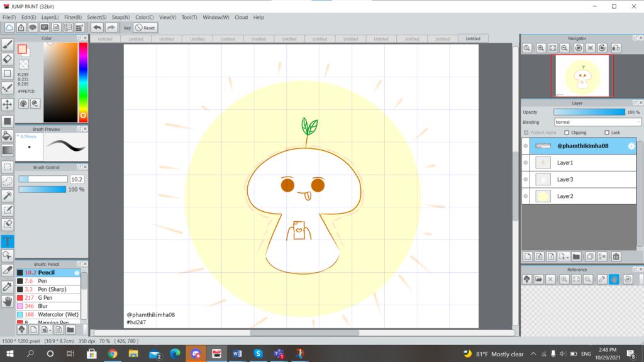Open the File menu
Screen dimensions: 644x362
coord(9,17)
